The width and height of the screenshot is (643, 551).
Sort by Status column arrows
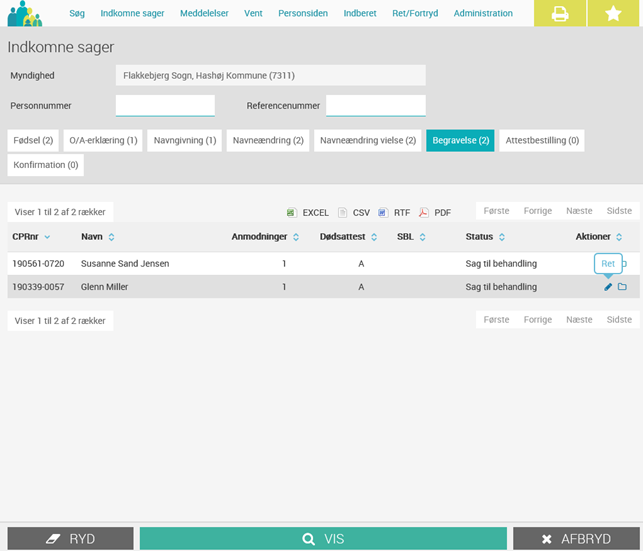(x=502, y=237)
